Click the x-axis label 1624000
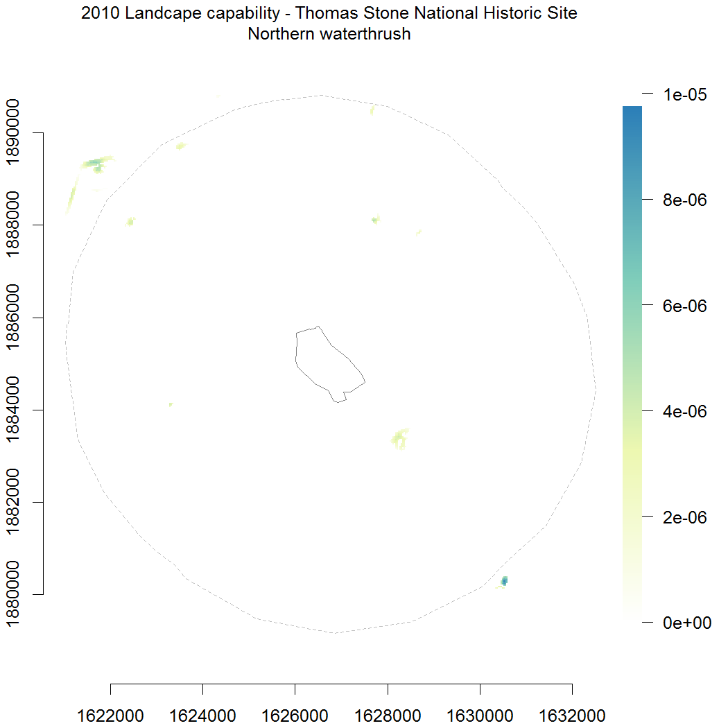This screenshot has width=728, height=728. pos(203,716)
